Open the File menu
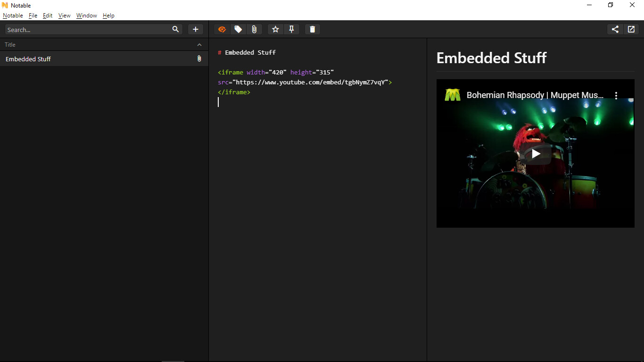Image resolution: width=644 pixels, height=362 pixels. pyautogui.click(x=33, y=16)
